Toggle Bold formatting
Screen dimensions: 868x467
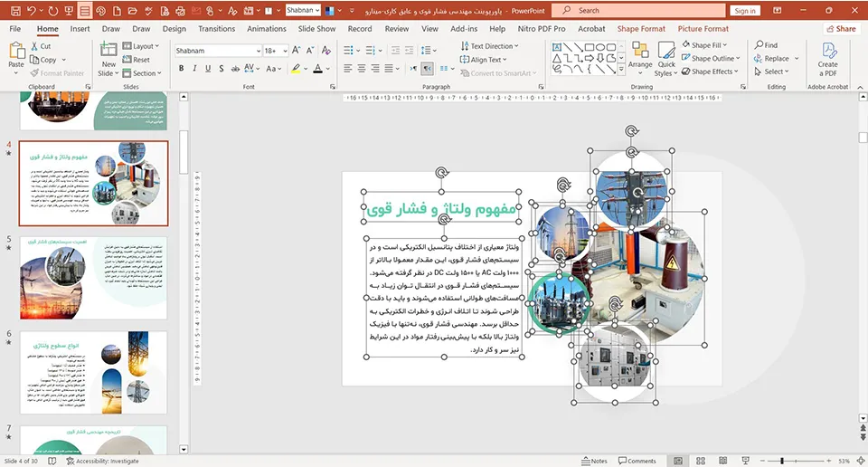coord(181,69)
